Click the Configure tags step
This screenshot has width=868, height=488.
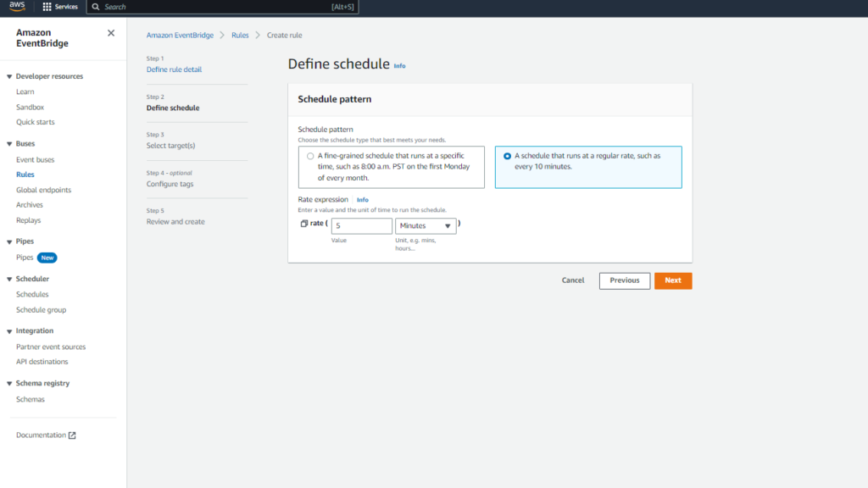[170, 184]
